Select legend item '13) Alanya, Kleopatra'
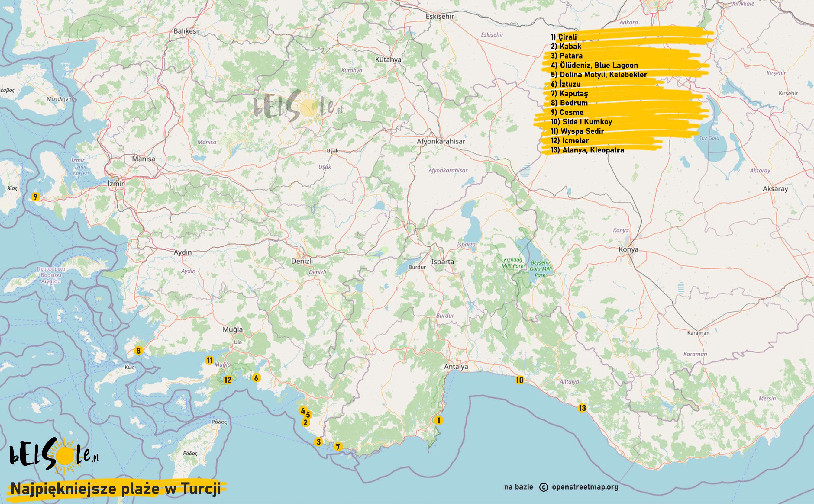Image resolution: width=814 pixels, height=504 pixels. (x=587, y=150)
